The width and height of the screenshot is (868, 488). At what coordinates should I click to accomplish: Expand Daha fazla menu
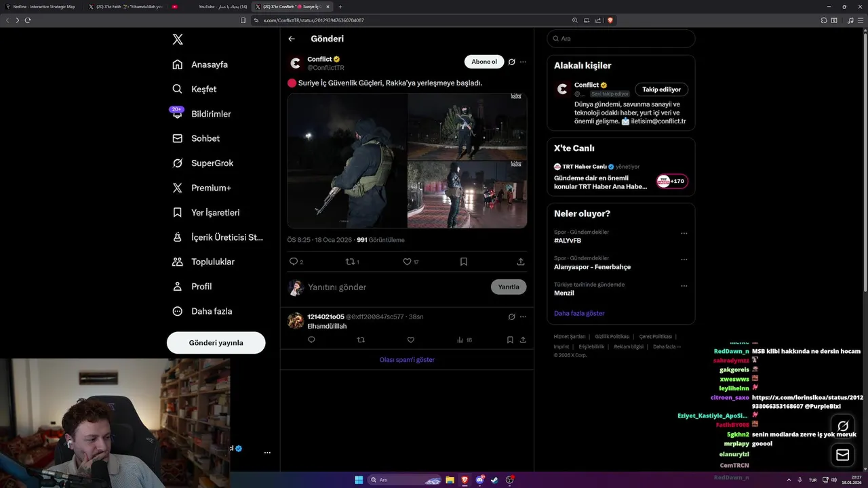(202, 311)
